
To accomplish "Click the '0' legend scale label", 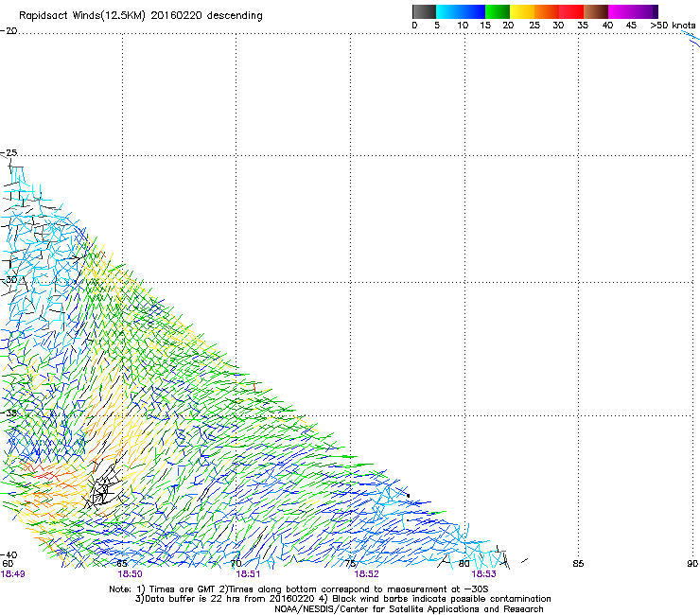I will (x=414, y=26).
